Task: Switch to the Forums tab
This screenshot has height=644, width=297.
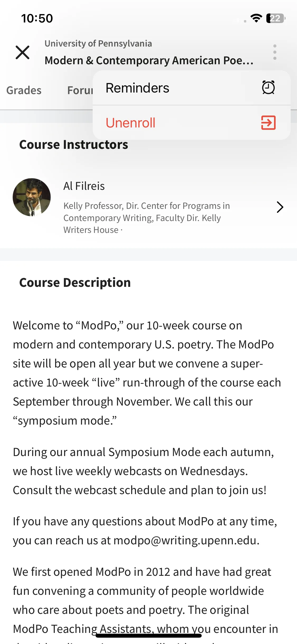Action: [80, 90]
